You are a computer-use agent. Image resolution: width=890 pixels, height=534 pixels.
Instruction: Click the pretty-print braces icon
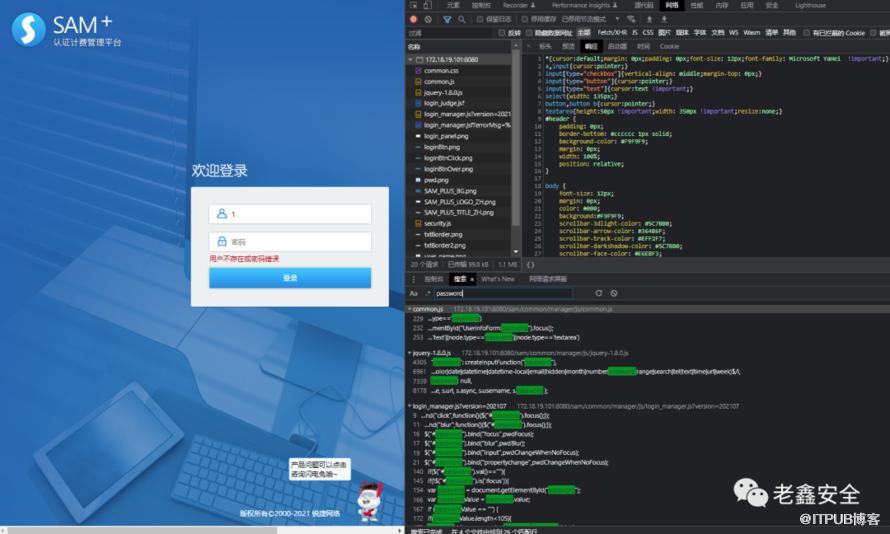pyautogui.click(x=530, y=264)
